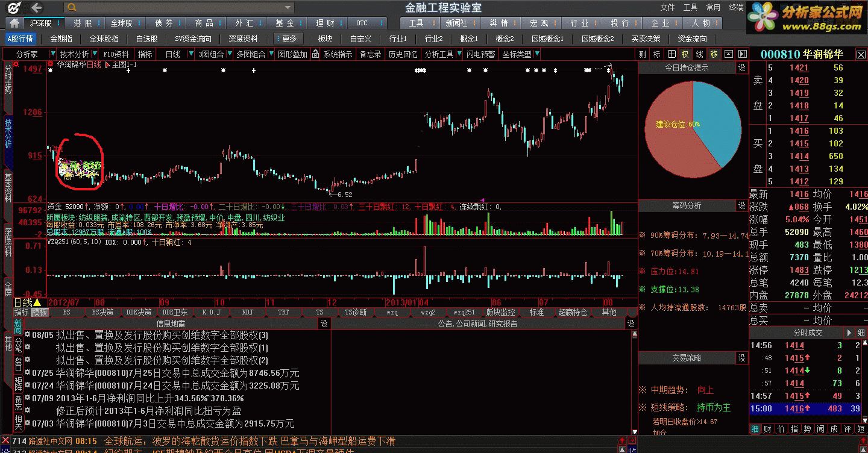Click the 标 marker tool button
This screenshot has height=453, width=868.
(x=657, y=54)
